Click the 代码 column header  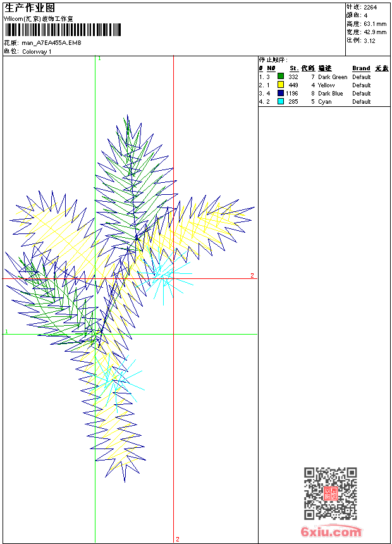(308, 68)
